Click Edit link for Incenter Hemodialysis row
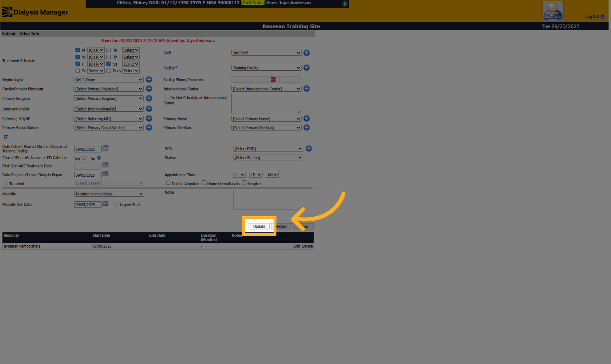Screen dimensions: 611x364 coord(297,246)
